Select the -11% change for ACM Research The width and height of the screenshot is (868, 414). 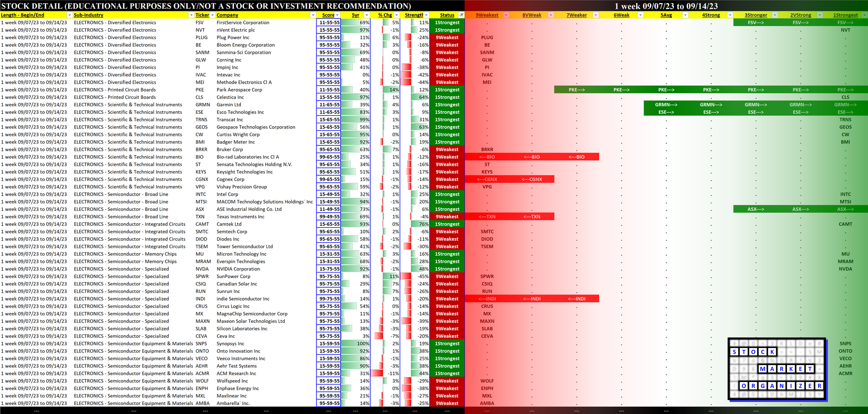coord(385,374)
